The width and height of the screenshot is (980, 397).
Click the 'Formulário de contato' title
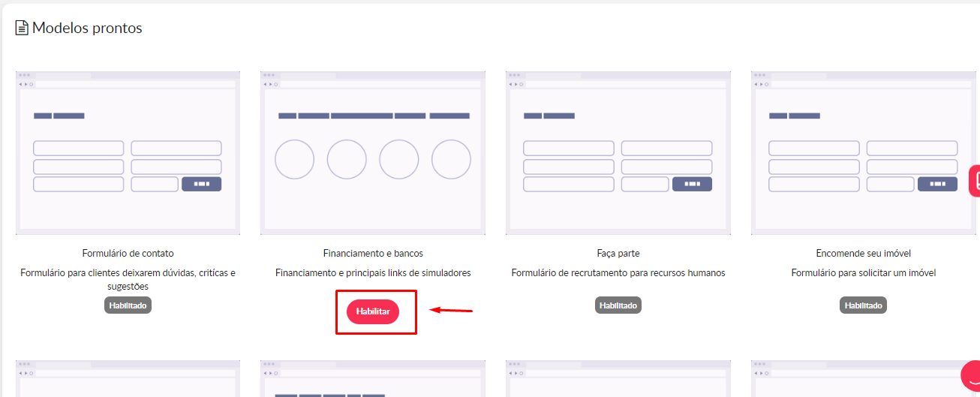[x=128, y=254]
